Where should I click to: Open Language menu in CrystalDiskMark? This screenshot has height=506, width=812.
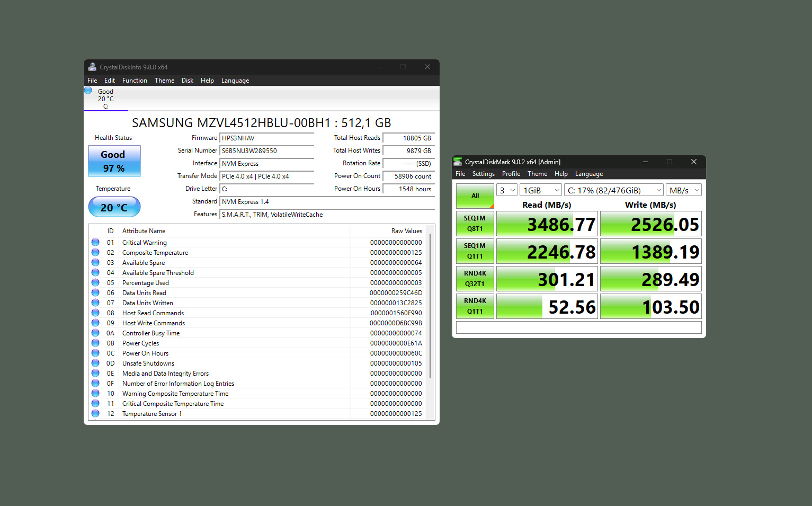point(589,174)
